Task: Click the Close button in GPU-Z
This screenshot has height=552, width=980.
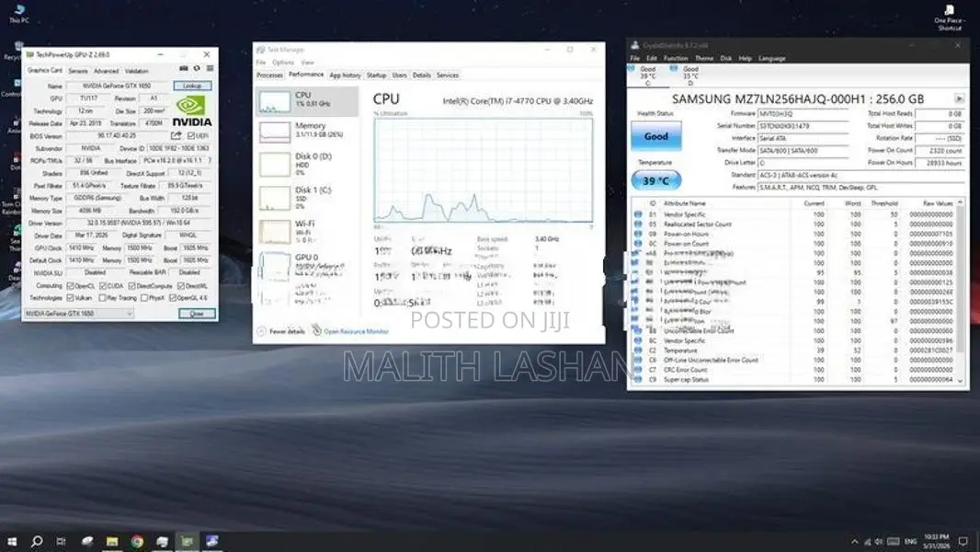Action: point(197,313)
